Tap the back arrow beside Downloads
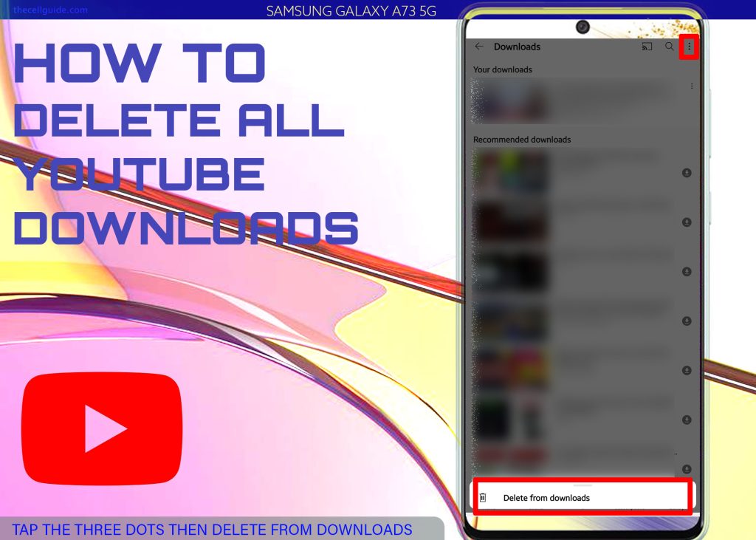Screen dimensions: 756x540 (478, 47)
